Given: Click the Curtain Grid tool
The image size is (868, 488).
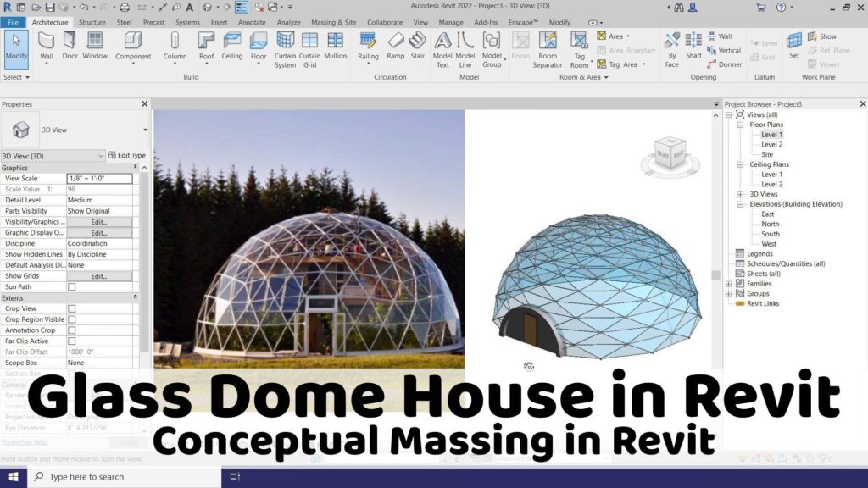Looking at the screenshot, I should point(309,50).
